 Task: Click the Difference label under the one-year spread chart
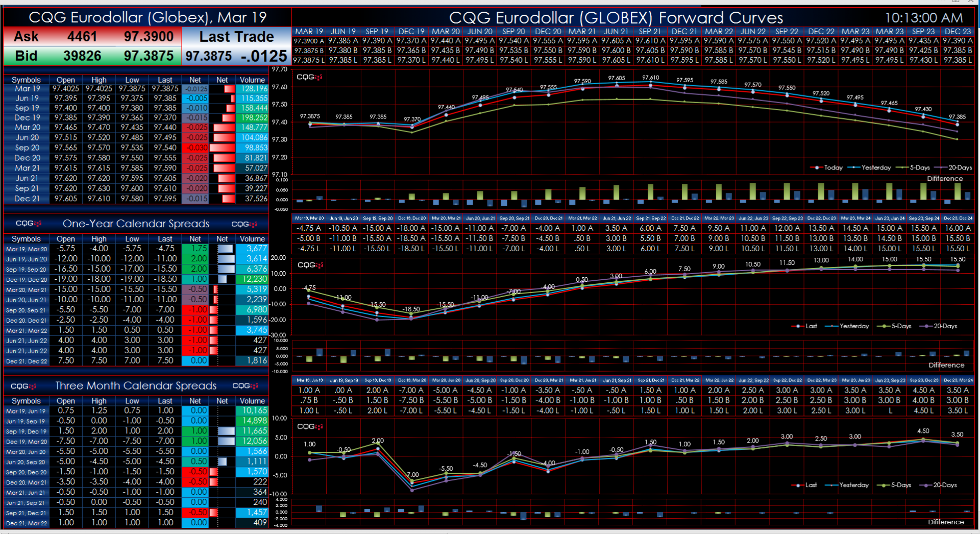[x=946, y=365]
